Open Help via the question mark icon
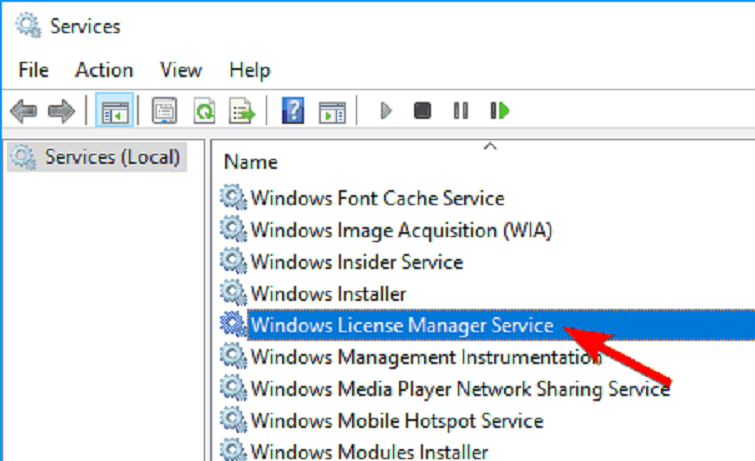 293,111
